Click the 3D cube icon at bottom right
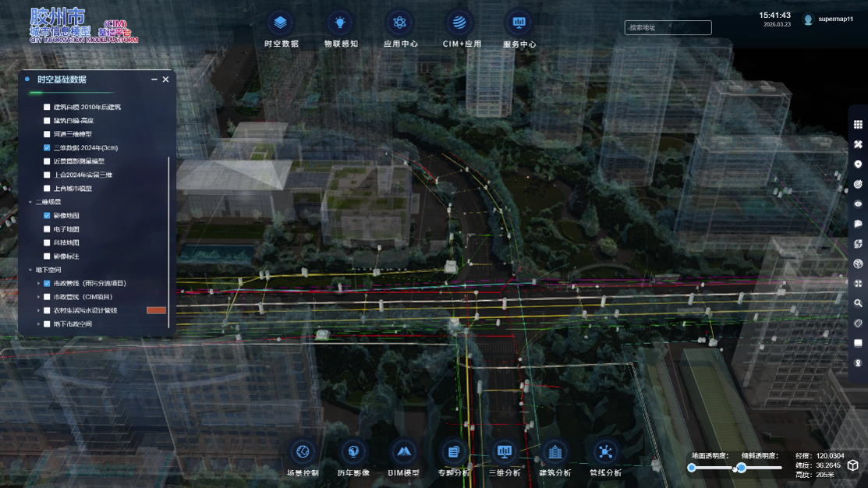This screenshot has width=868, height=488. tap(852, 465)
